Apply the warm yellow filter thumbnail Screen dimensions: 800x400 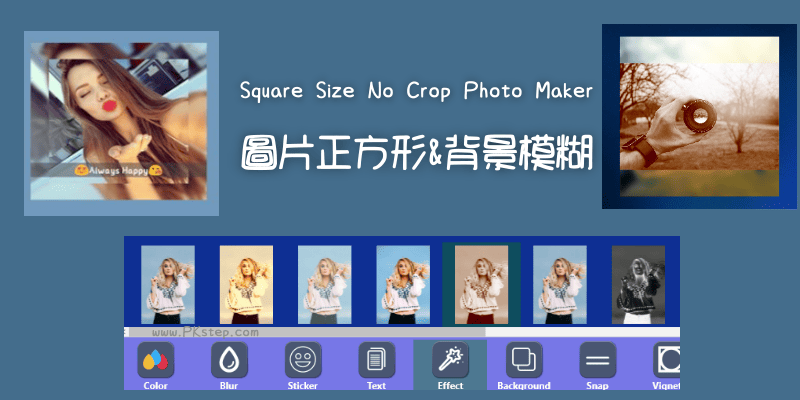(x=246, y=285)
